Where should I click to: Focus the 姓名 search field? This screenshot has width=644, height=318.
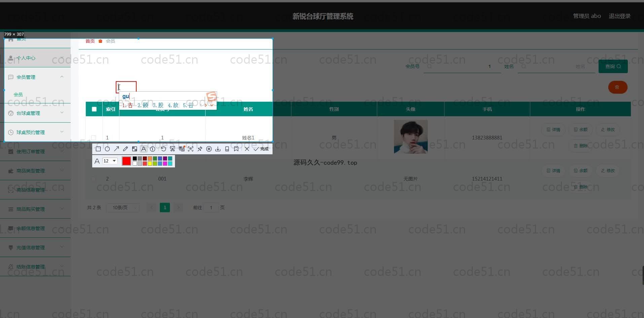(x=556, y=66)
